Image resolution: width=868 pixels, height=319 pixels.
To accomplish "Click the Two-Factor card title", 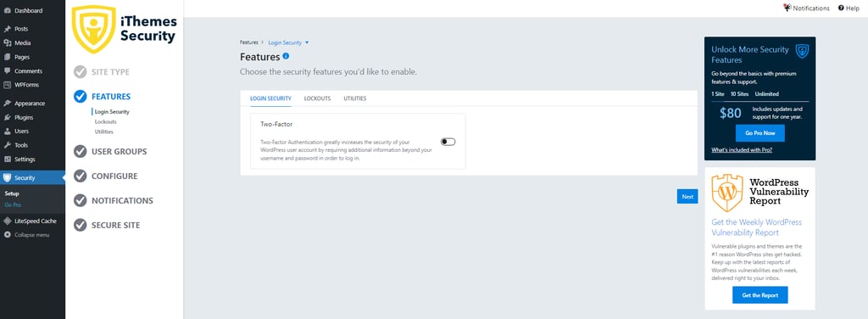I will point(276,125).
